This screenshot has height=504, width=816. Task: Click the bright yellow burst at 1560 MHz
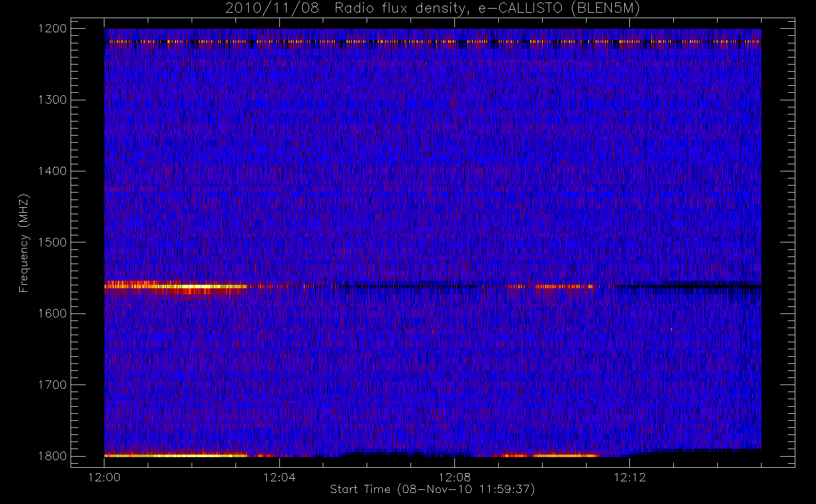point(176,286)
